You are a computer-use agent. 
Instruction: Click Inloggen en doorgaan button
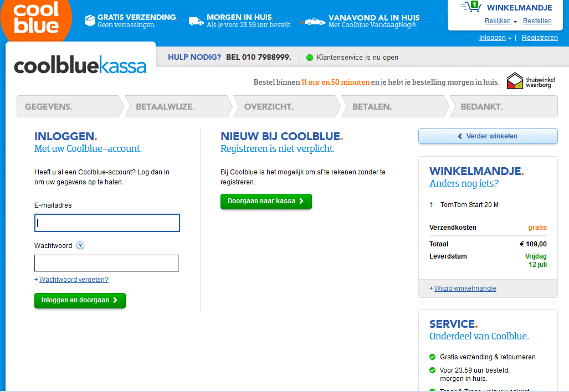pyautogui.click(x=80, y=300)
